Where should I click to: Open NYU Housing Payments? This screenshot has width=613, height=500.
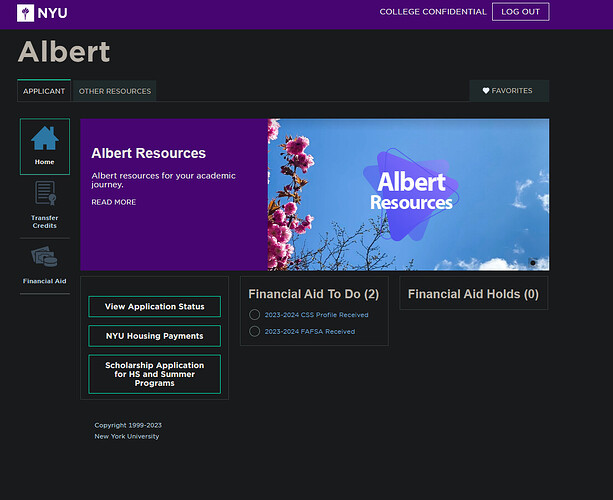154,336
